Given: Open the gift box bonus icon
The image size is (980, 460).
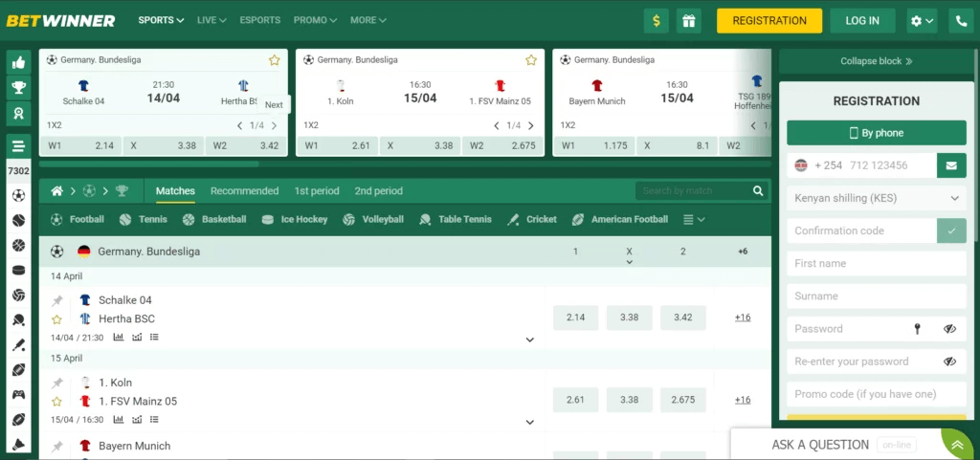Looking at the screenshot, I should pyautogui.click(x=689, y=21).
